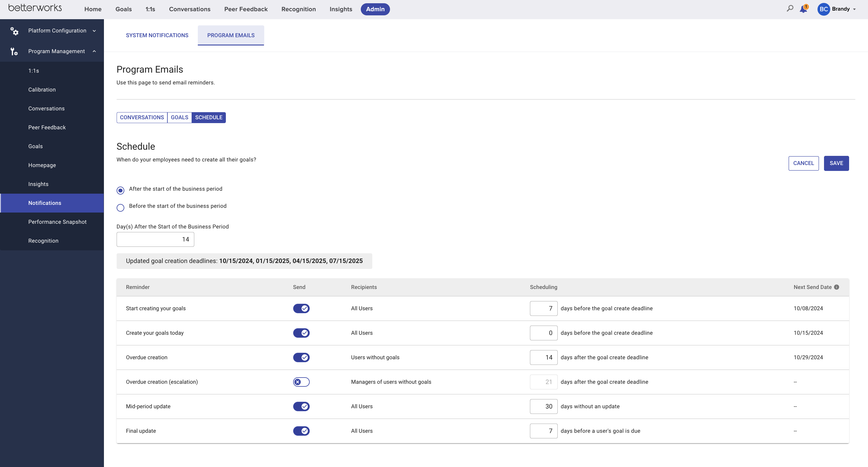Screen dimensions: 868x467
Task: Select Before the start of the business period
Action: pyautogui.click(x=120, y=208)
